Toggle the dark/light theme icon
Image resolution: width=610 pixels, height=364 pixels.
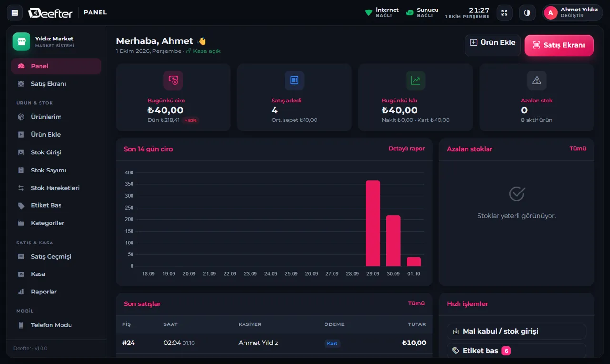527,13
